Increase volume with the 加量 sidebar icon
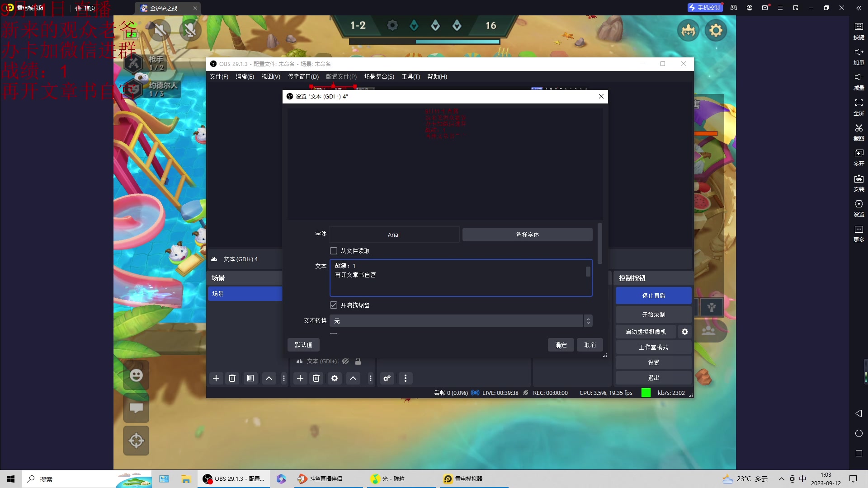 click(x=859, y=56)
